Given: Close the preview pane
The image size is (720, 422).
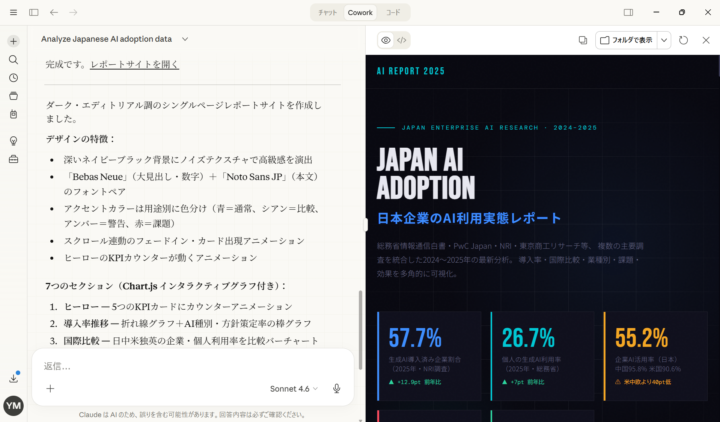Looking at the screenshot, I should point(706,40).
